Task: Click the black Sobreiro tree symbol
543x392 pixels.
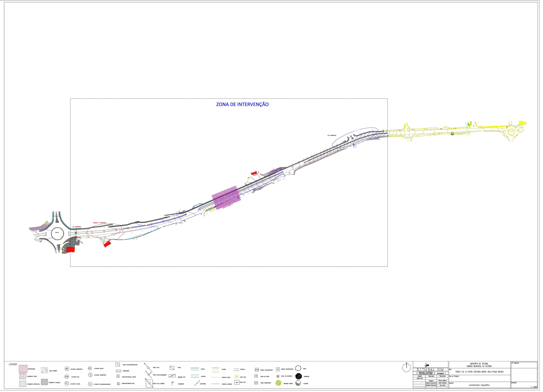Action: click(299, 376)
